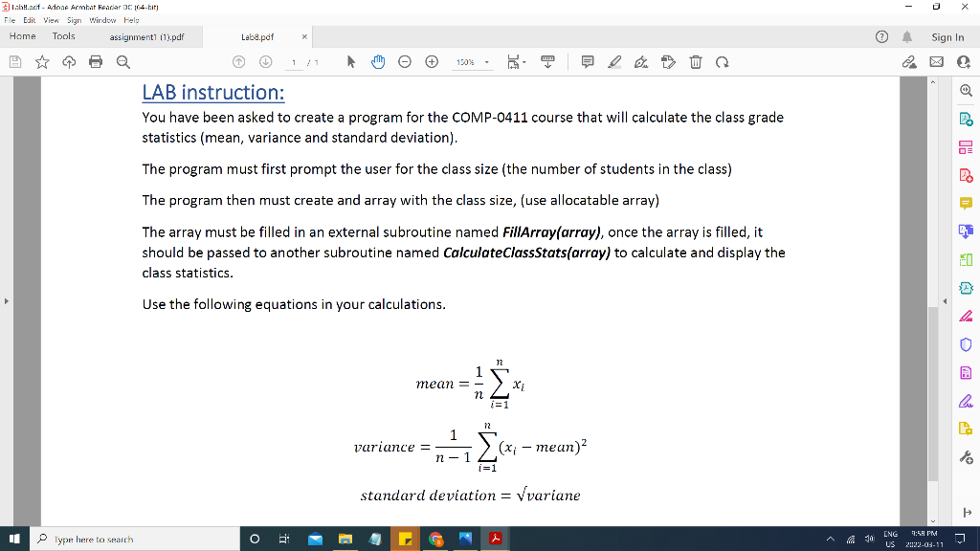Show hidden system tray icons chevron
Screen dimensions: 980x551
(830, 540)
